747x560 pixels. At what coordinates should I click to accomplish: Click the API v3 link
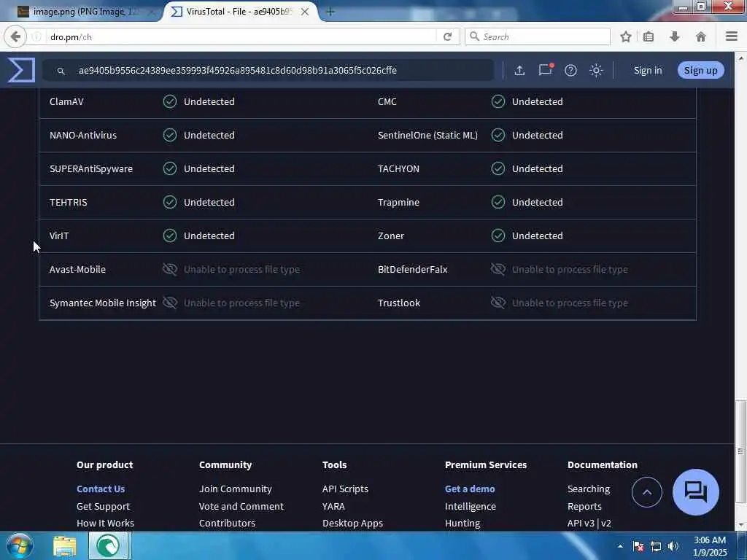(581, 523)
